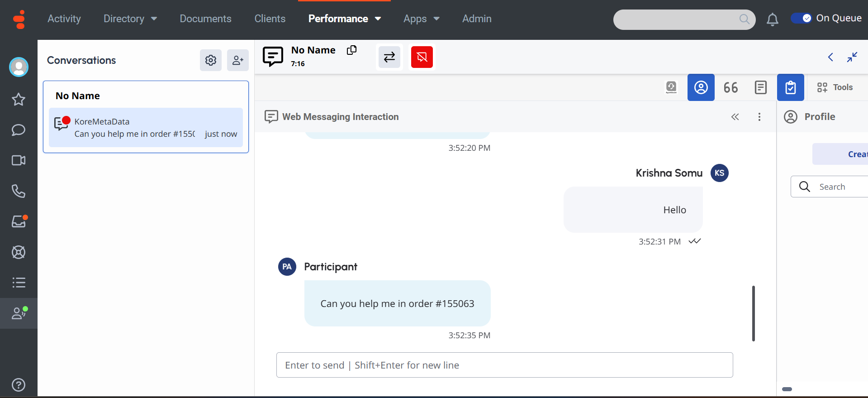Screen dimensions: 868x398
Task: Open the sidebar calls phone icon
Action: coord(19,191)
